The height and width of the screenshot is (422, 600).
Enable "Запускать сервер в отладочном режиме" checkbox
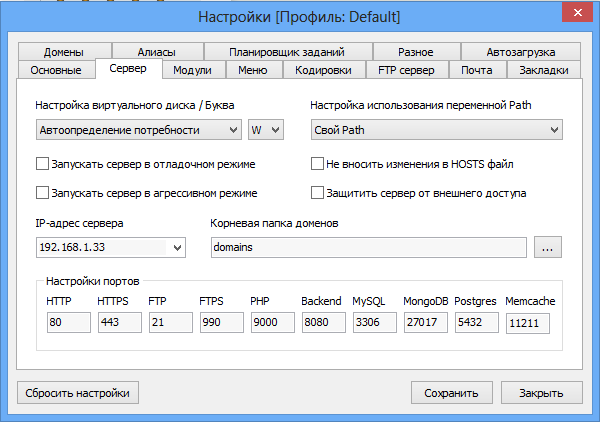point(42,164)
